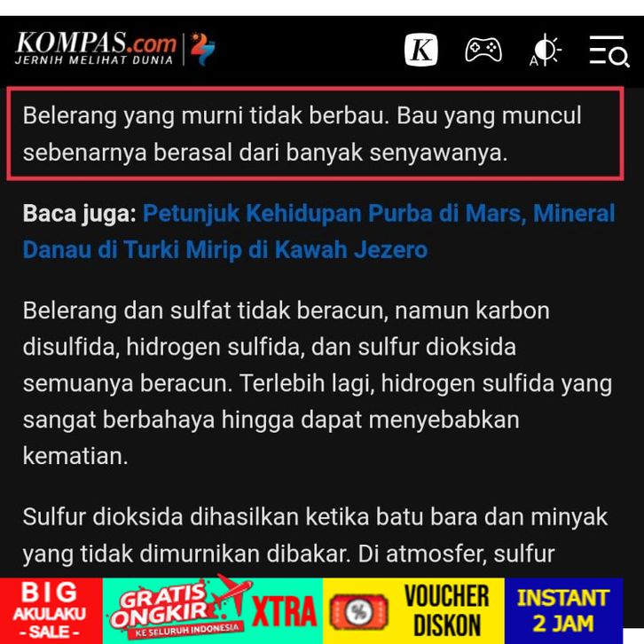Click the 'Baca juga:' label
This screenshot has height=644, width=644.
tap(79, 213)
